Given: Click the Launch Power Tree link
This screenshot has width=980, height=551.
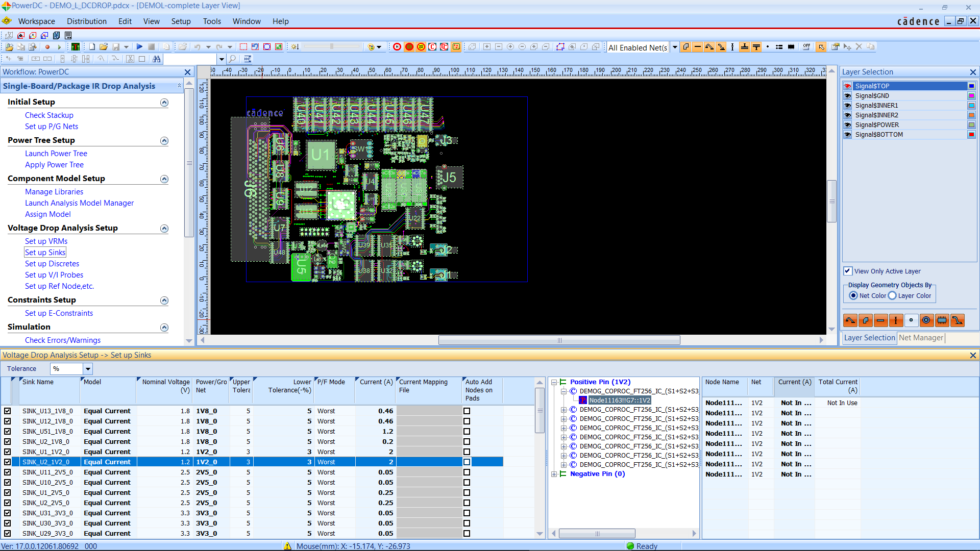Looking at the screenshot, I should 56,154.
